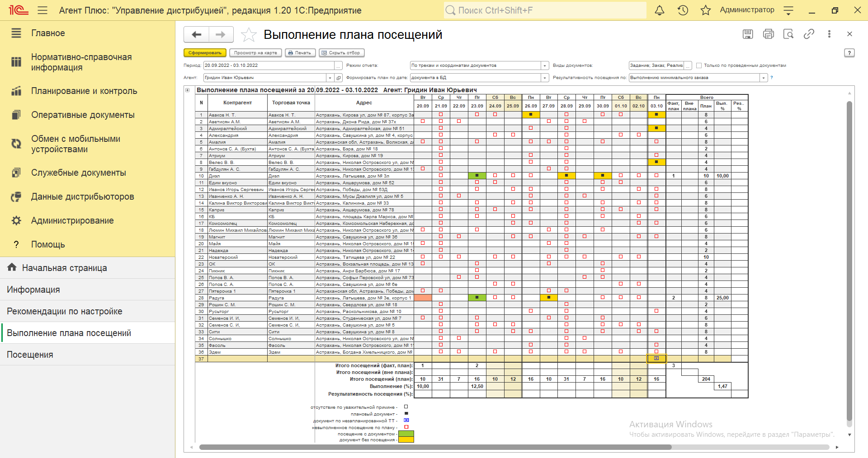Open Помощь section
The width and height of the screenshot is (868, 458).
pyautogui.click(x=48, y=244)
